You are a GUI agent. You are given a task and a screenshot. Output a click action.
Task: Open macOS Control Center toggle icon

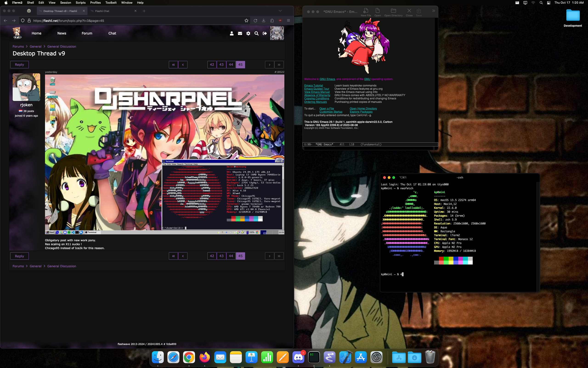click(x=549, y=3)
